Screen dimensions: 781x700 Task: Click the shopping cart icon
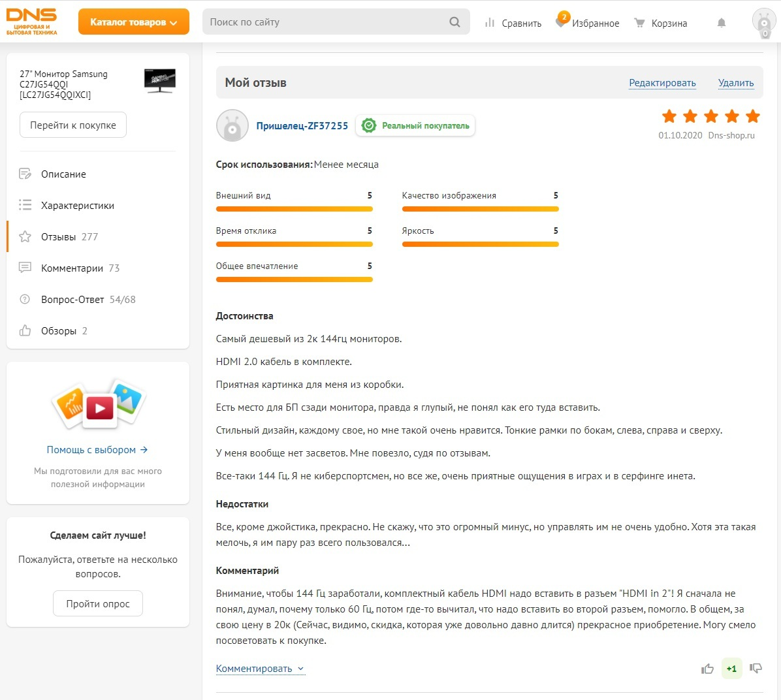click(x=640, y=23)
